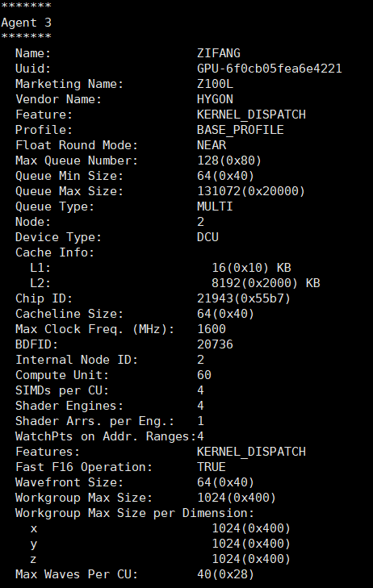Select the Max Waves Per CU '40(0x28)'

pos(225,574)
